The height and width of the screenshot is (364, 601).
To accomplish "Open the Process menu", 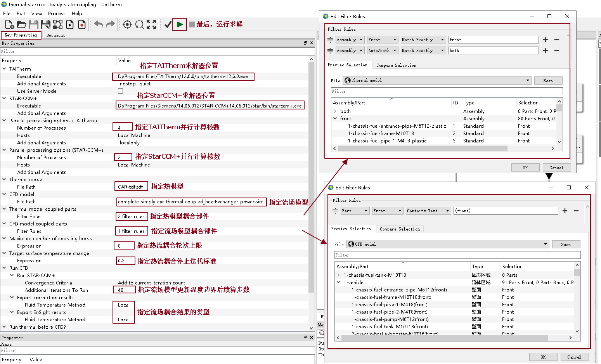I will 57,13.
